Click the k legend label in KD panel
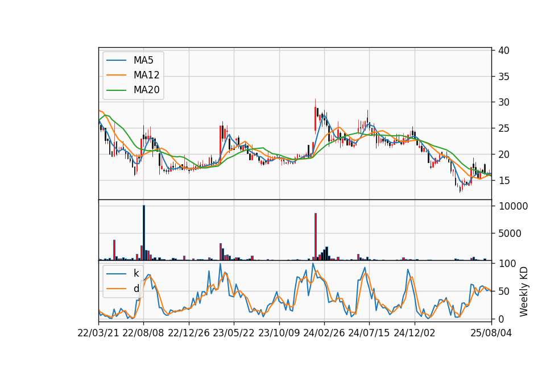 (136, 273)
